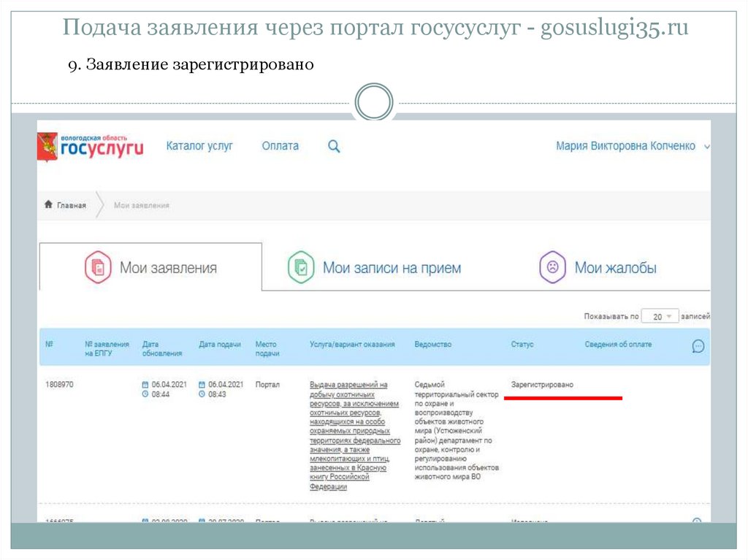Click the calendar icon beside update date 06.04.2021

coord(145,384)
